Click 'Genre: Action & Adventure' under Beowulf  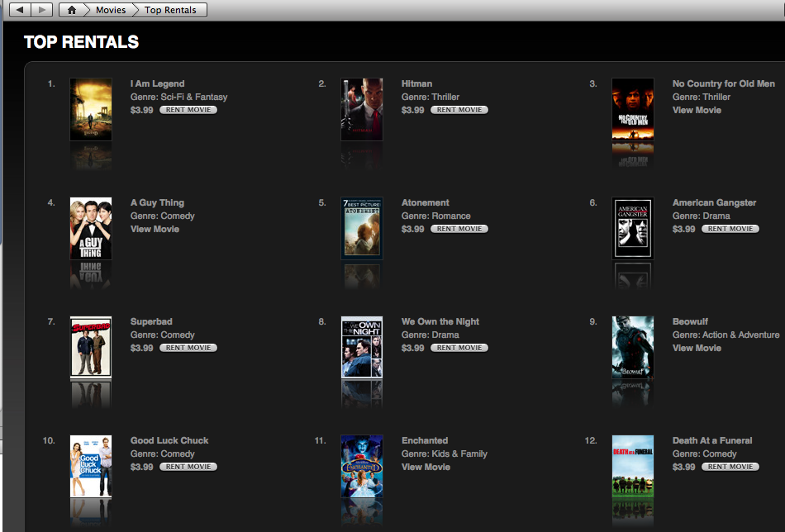point(726,335)
